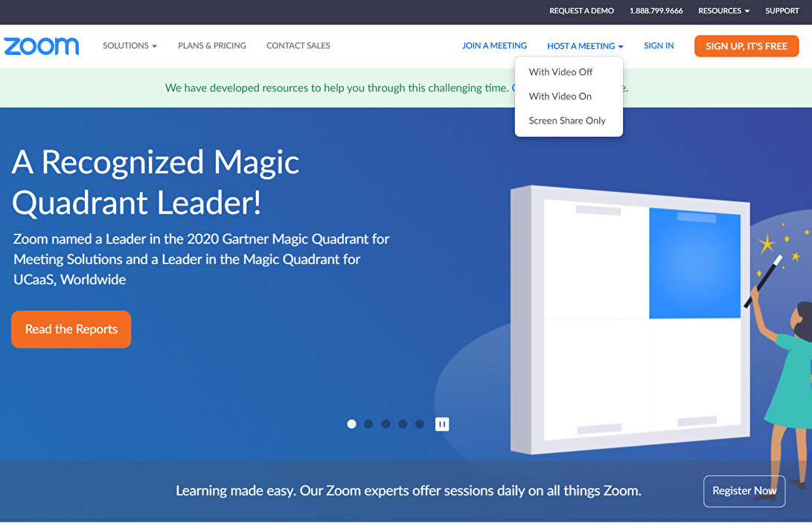Screen dimensions: 812x532
Task: Select Screen Share Only option
Action: coord(566,121)
